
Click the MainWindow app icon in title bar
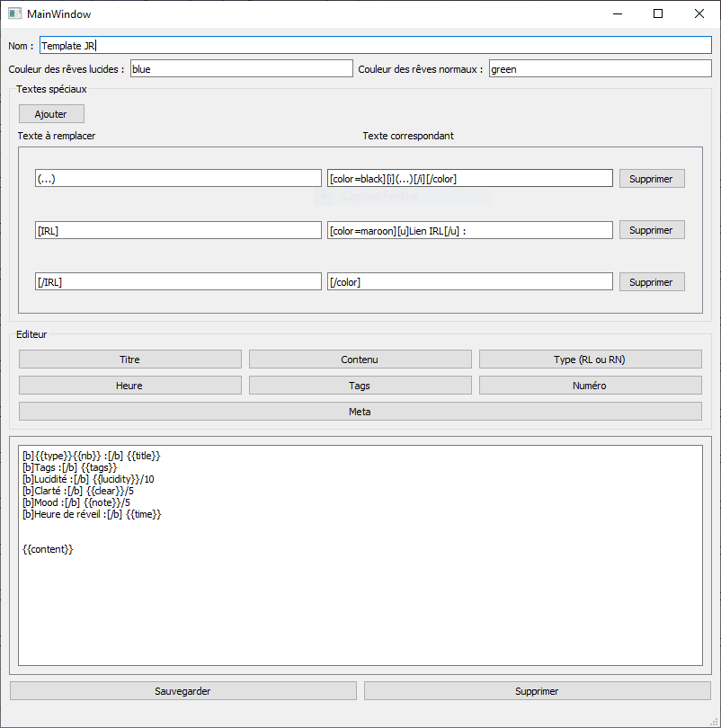coord(14,13)
